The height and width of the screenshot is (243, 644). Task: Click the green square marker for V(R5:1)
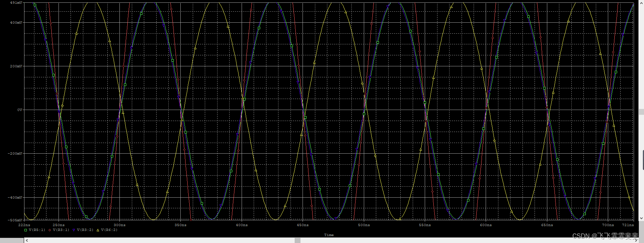point(26,230)
